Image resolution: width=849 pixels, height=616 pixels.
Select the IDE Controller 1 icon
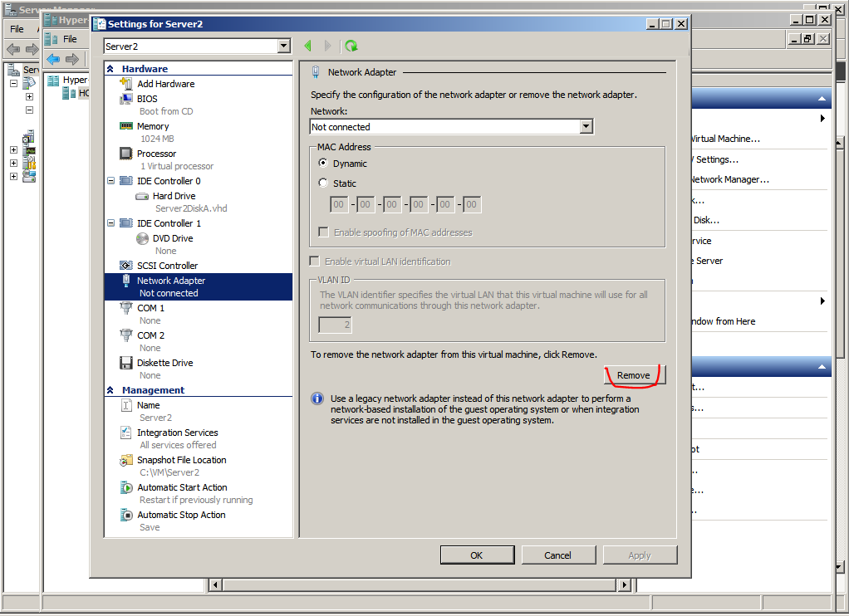[126, 223]
